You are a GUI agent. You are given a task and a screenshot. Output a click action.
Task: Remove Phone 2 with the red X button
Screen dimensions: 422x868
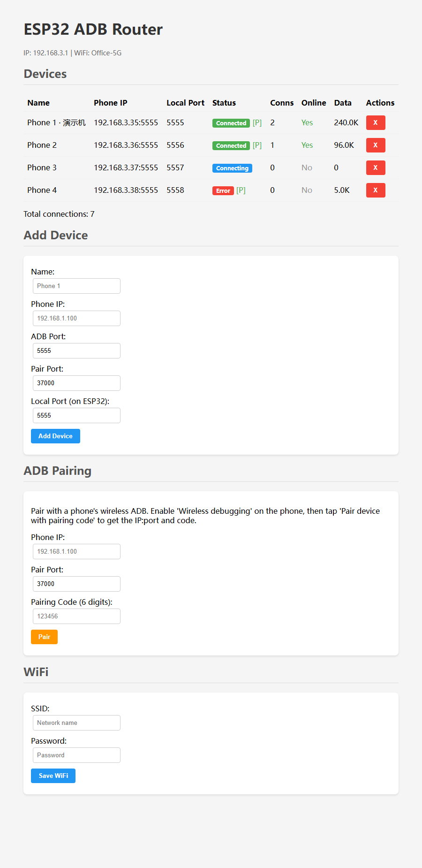click(x=376, y=145)
